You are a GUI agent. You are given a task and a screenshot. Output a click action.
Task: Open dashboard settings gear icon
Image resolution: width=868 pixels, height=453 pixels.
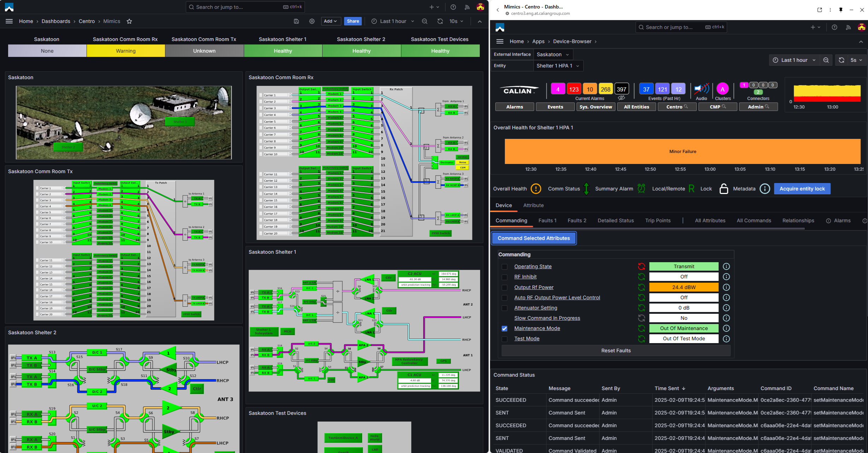(312, 21)
